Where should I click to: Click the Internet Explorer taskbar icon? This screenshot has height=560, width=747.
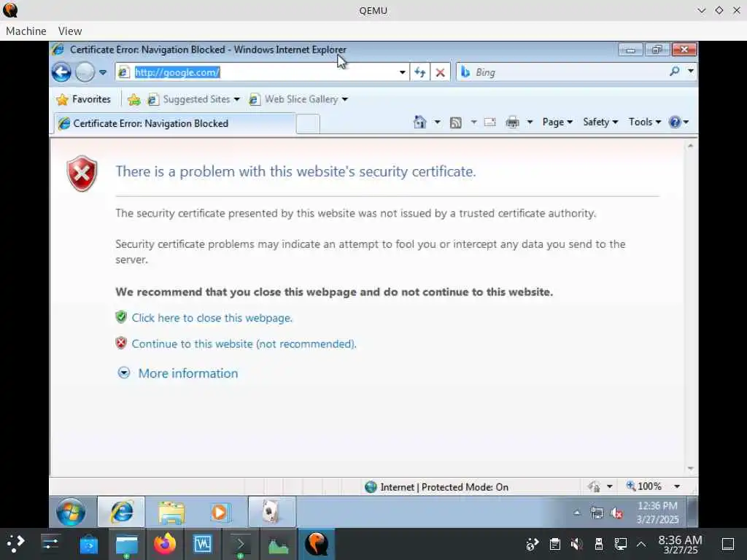coord(122,512)
